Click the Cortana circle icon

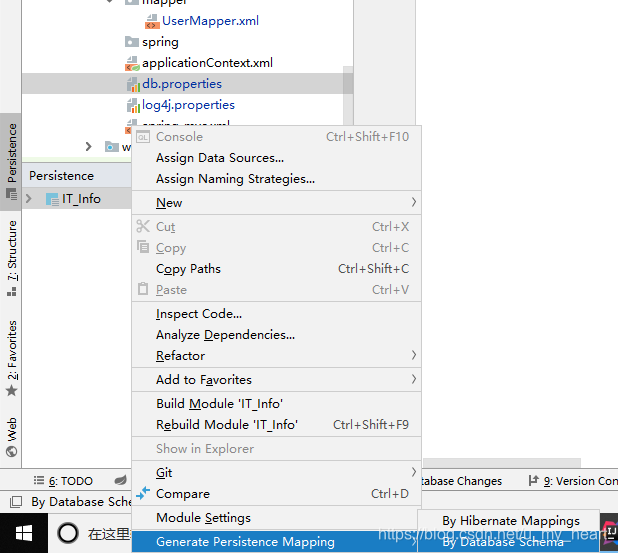(68, 534)
